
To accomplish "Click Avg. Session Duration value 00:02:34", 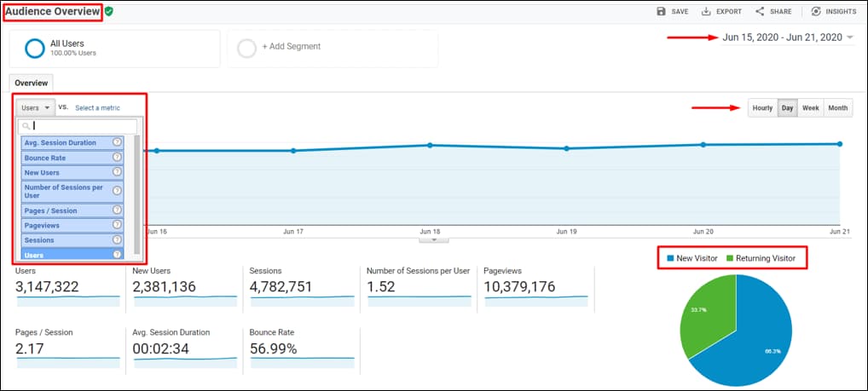I will (162, 349).
